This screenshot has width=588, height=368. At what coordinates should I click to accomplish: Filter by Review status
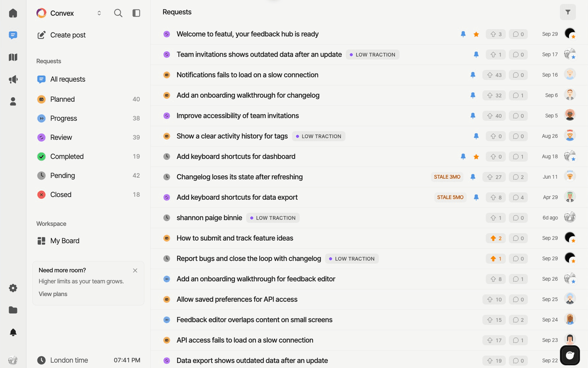click(x=88, y=137)
